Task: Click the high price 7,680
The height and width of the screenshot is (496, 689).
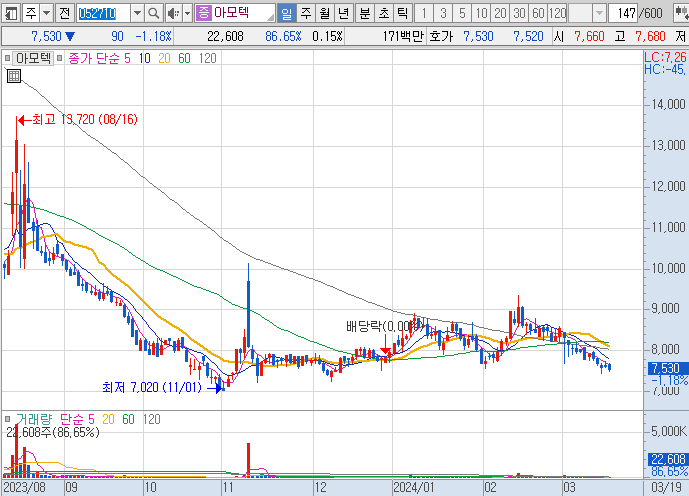Action: pos(650,36)
